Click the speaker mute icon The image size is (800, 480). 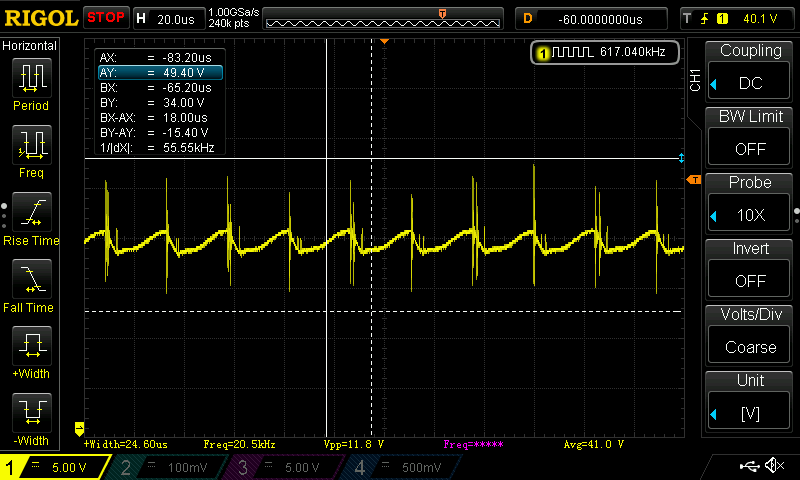coord(773,466)
